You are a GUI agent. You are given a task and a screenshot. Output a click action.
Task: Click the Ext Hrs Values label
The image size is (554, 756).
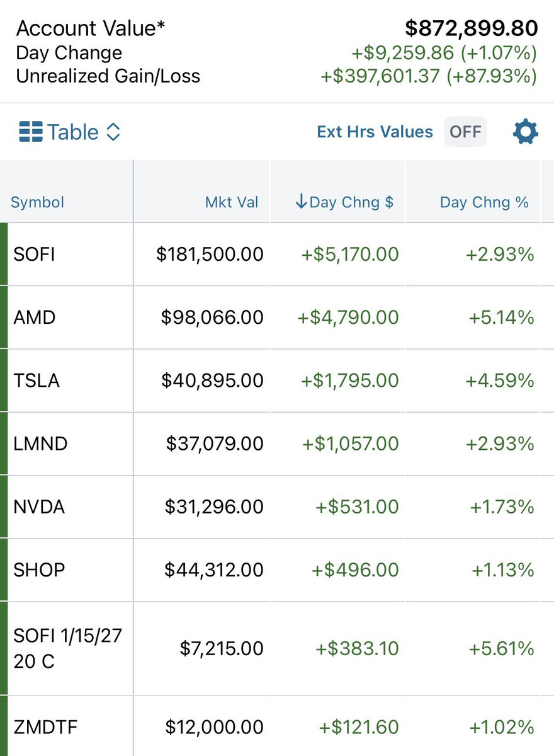[x=375, y=132]
